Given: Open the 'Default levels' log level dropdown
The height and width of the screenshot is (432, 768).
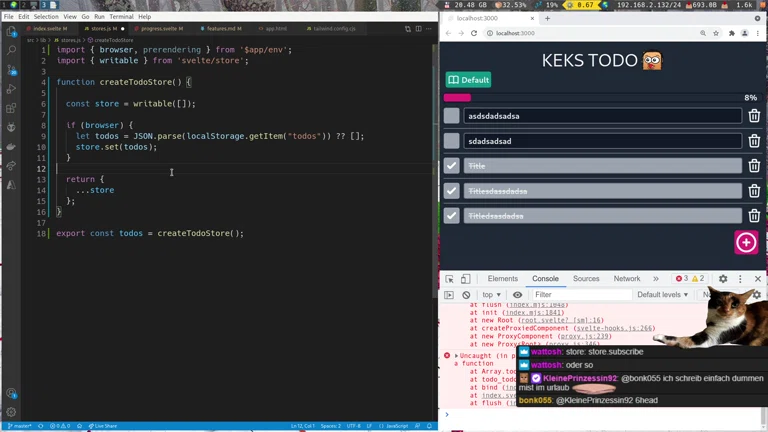Looking at the screenshot, I should pyautogui.click(x=662, y=295).
